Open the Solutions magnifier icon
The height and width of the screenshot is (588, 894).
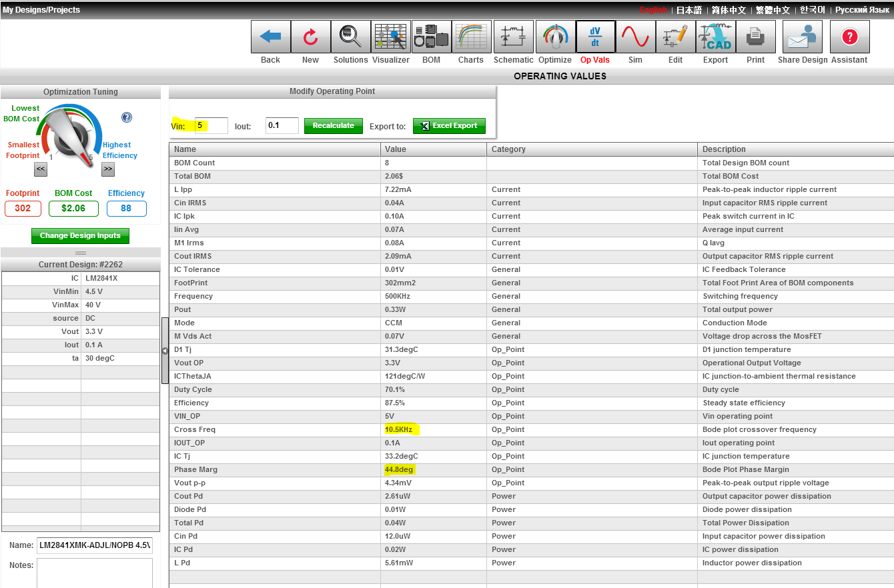pos(350,37)
